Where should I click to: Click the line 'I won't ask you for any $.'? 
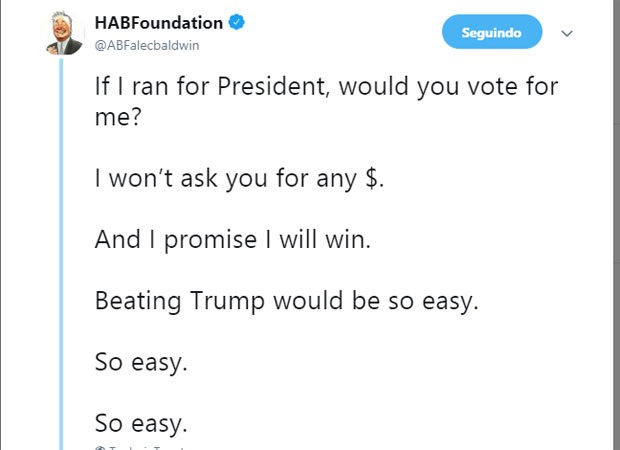pyautogui.click(x=239, y=179)
